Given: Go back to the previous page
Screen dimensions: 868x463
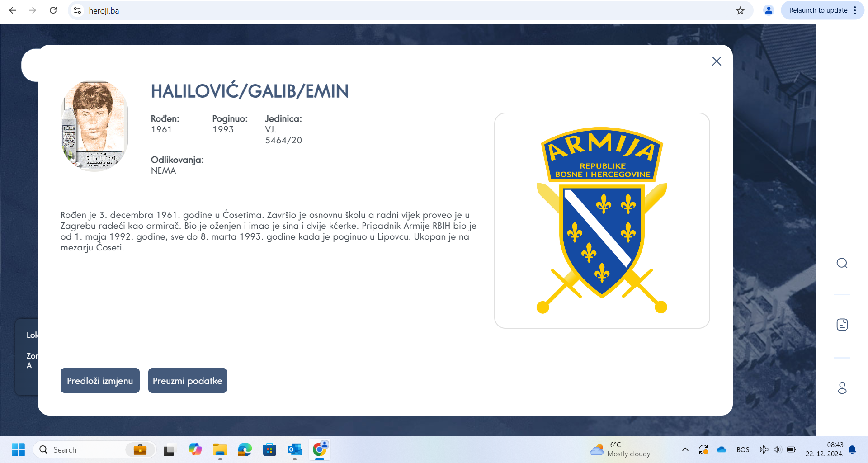Looking at the screenshot, I should click(x=13, y=10).
